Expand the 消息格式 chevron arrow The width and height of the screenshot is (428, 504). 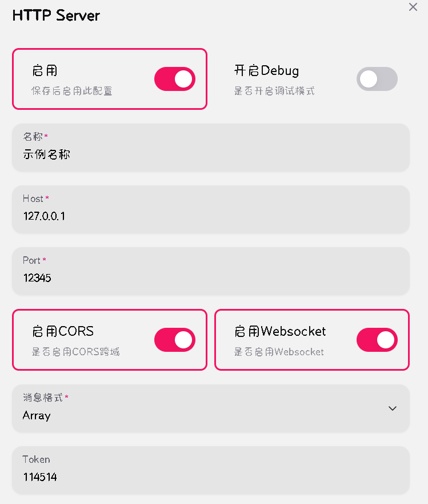coord(393,408)
